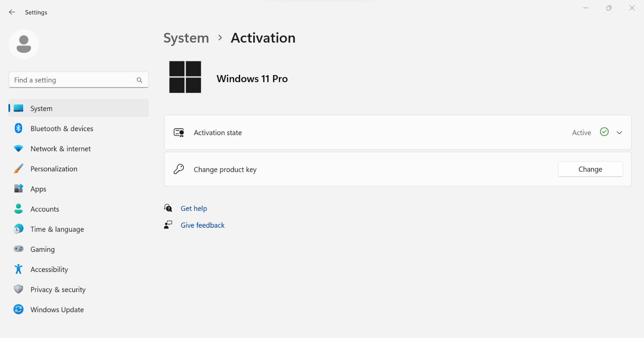The image size is (644, 338).
Task: Expand the Activation state card
Action: tap(362, 133)
